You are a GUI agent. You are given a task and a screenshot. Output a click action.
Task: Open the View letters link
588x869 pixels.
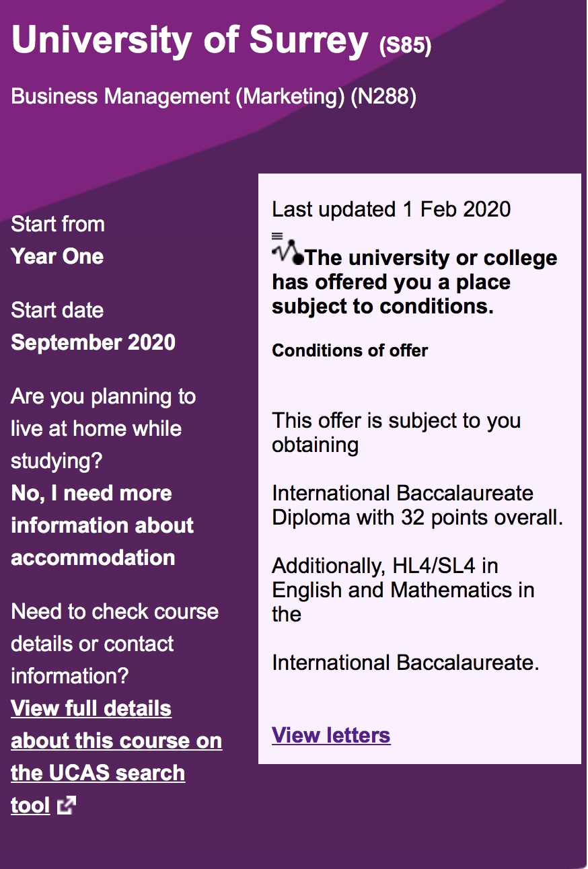pos(331,735)
